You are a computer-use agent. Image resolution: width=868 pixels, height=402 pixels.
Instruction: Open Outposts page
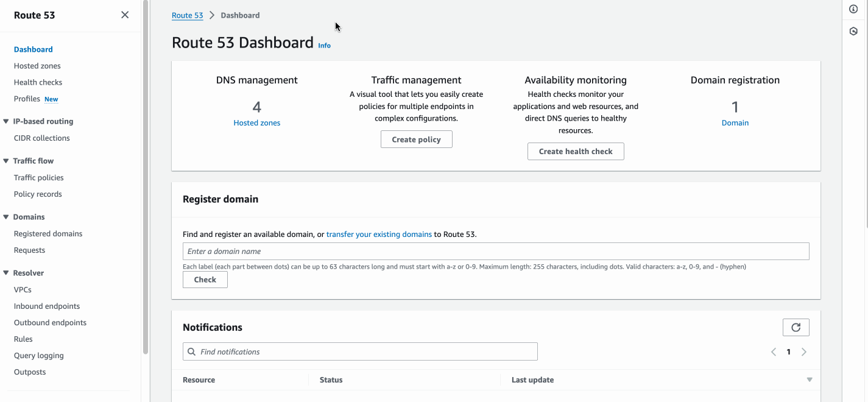pos(30,372)
